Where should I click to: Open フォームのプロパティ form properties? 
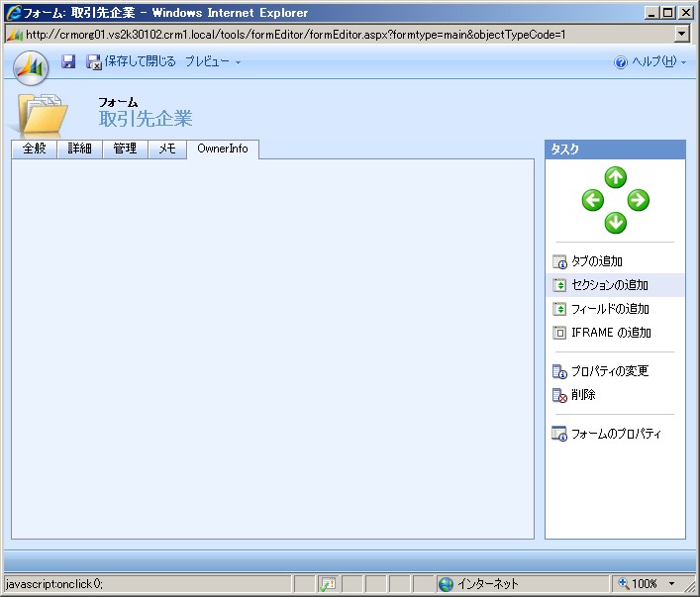[x=614, y=434]
